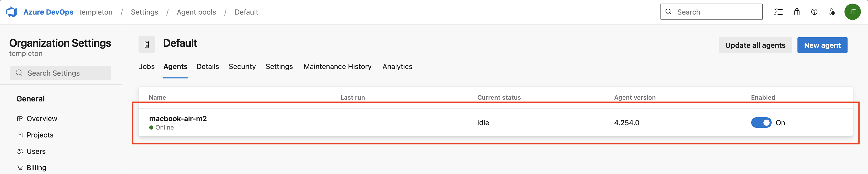
Task: Click the New agent button
Action: pyautogui.click(x=822, y=45)
